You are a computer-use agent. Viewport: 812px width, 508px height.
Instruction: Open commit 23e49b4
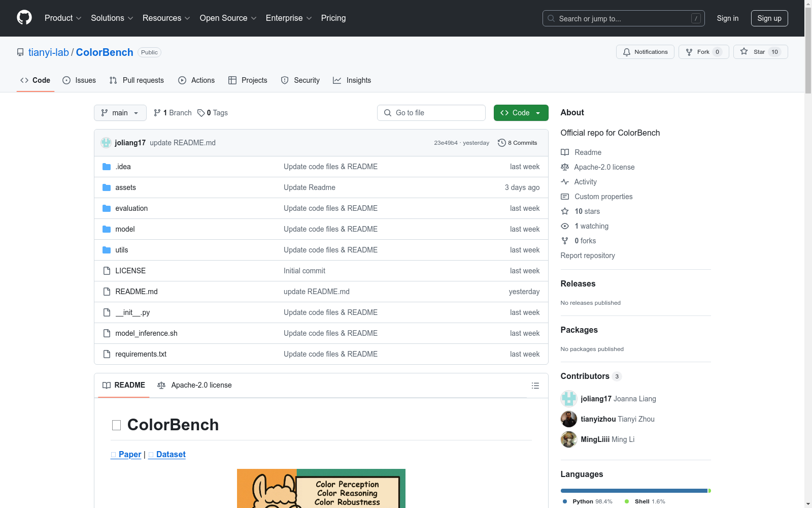pos(446,143)
